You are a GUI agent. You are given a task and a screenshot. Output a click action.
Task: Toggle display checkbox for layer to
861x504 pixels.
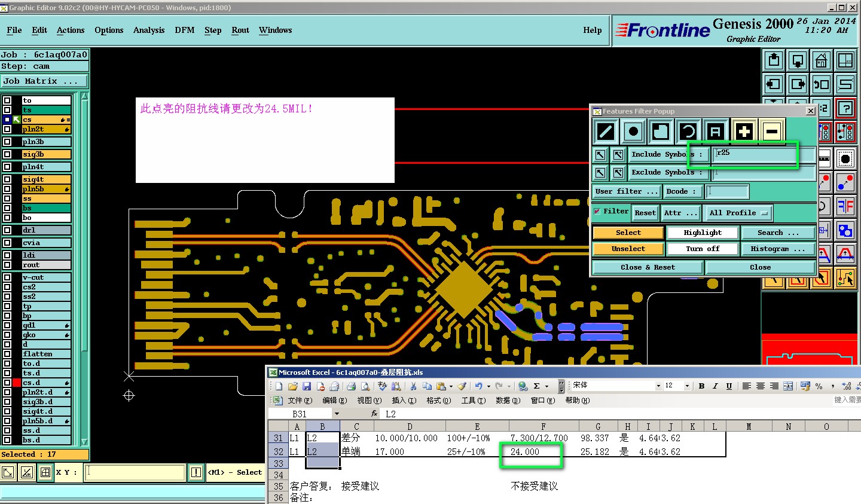(x=7, y=100)
